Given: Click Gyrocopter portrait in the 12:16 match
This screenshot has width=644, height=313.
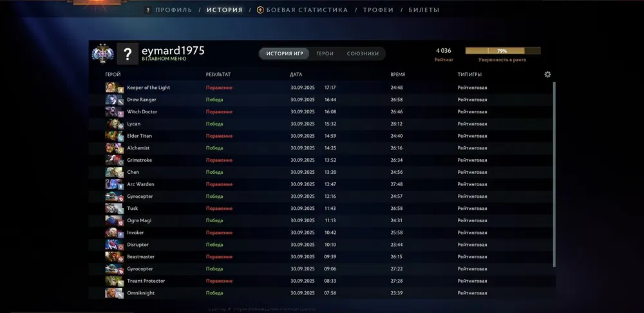Looking at the screenshot, I should click(114, 196).
